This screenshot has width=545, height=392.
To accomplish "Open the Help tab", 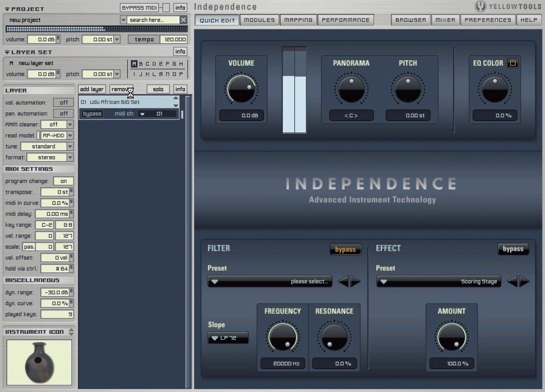I will click(529, 20).
